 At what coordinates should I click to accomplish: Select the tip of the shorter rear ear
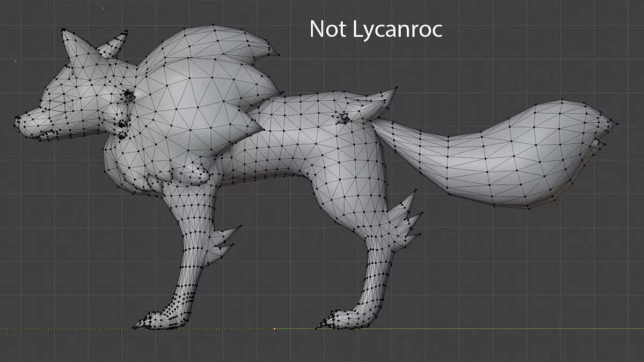click(127, 32)
